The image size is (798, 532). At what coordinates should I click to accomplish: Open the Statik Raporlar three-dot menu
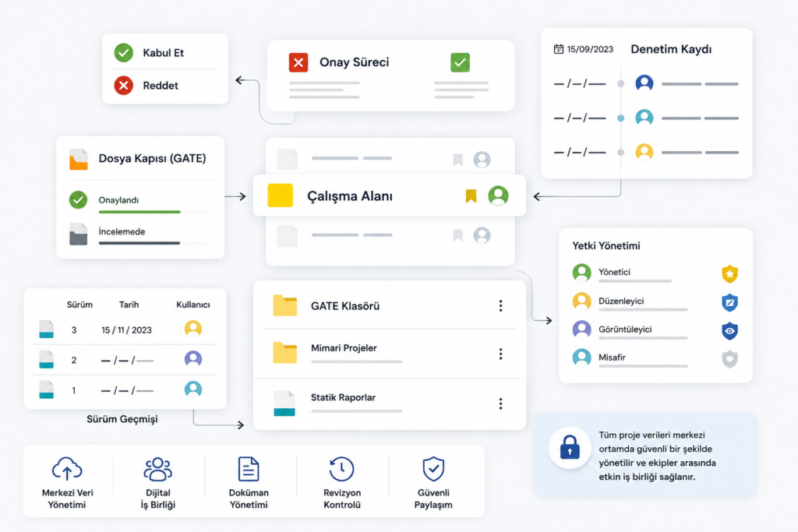(501, 403)
